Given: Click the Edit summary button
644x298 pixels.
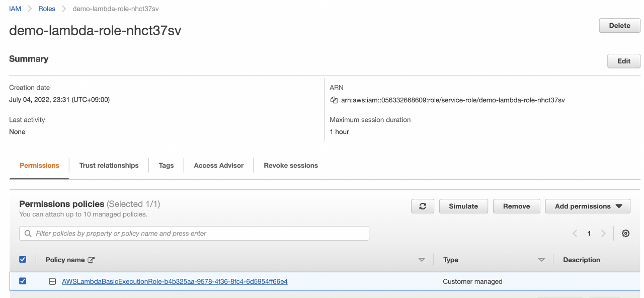Looking at the screenshot, I should [x=624, y=61].
